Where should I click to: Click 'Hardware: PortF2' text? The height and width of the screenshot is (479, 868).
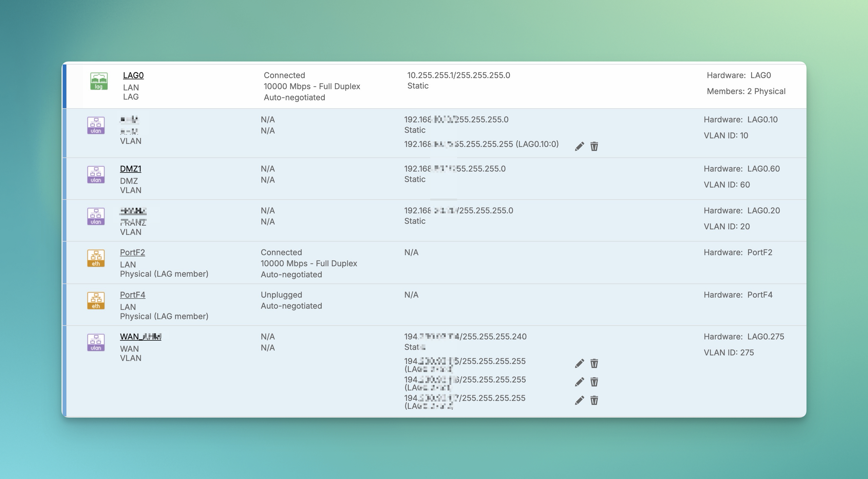tap(738, 252)
